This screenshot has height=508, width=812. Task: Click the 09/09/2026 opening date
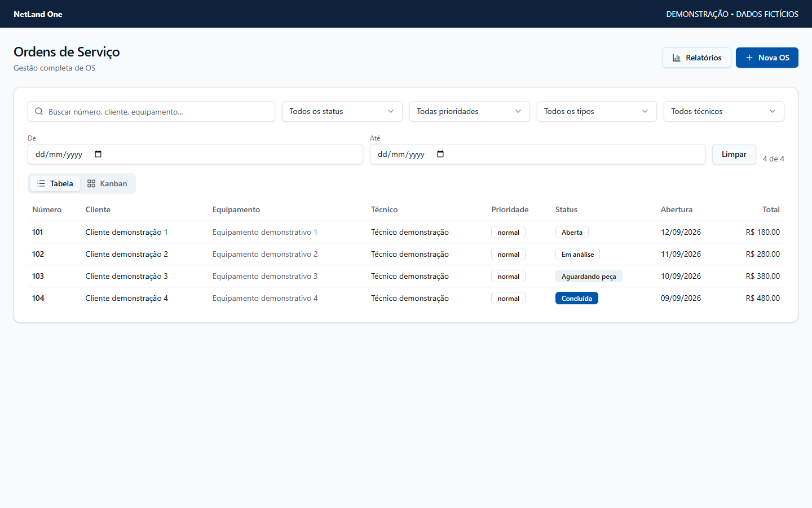point(681,298)
